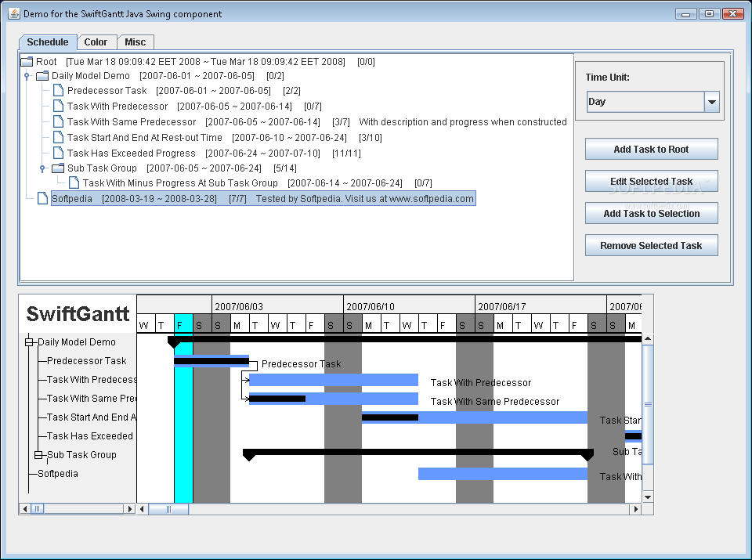This screenshot has height=560, width=752.
Task: Collapse Daily Model Demo in Gantt tree
Action: coord(29,341)
